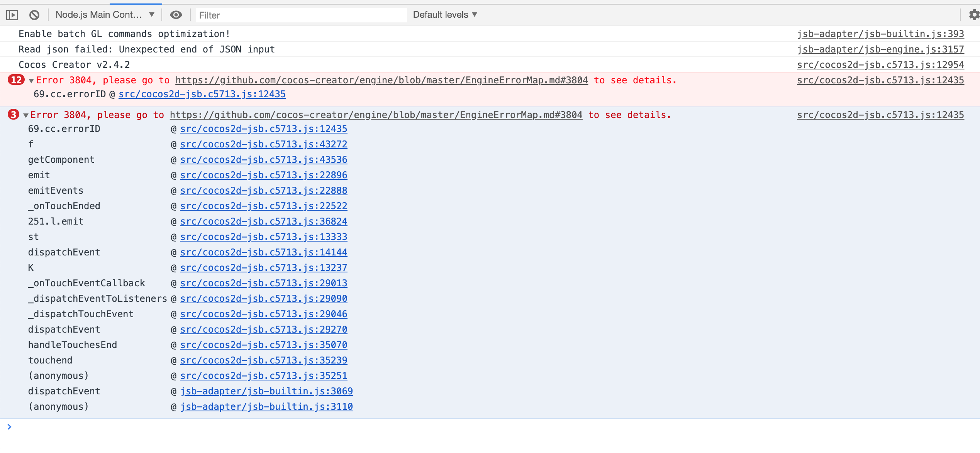The image size is (980, 453).
Task: Click the Filter input field
Action: pyautogui.click(x=301, y=15)
